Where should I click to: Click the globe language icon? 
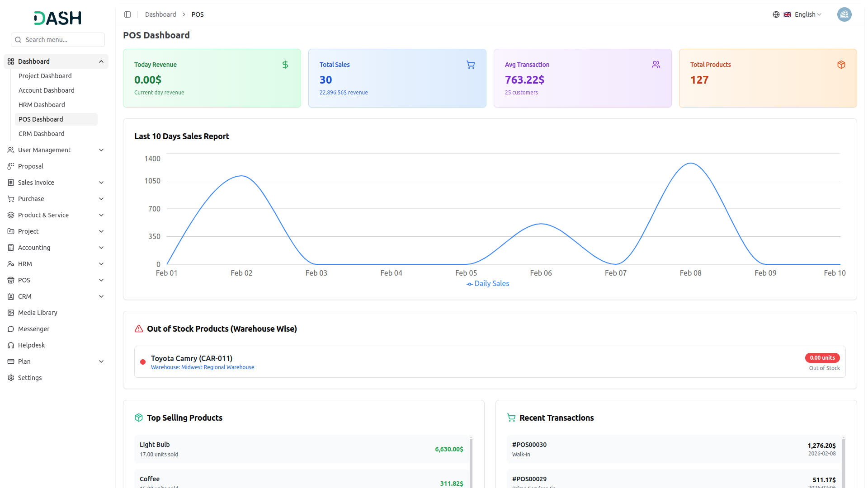pos(776,14)
